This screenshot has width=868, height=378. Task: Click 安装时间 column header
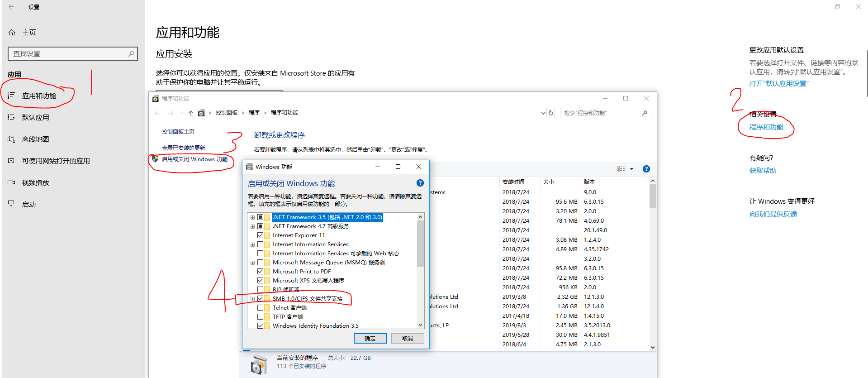coord(519,182)
